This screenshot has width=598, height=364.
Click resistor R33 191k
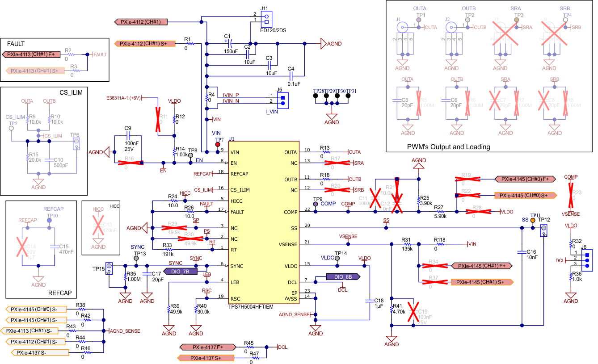(x=168, y=250)
